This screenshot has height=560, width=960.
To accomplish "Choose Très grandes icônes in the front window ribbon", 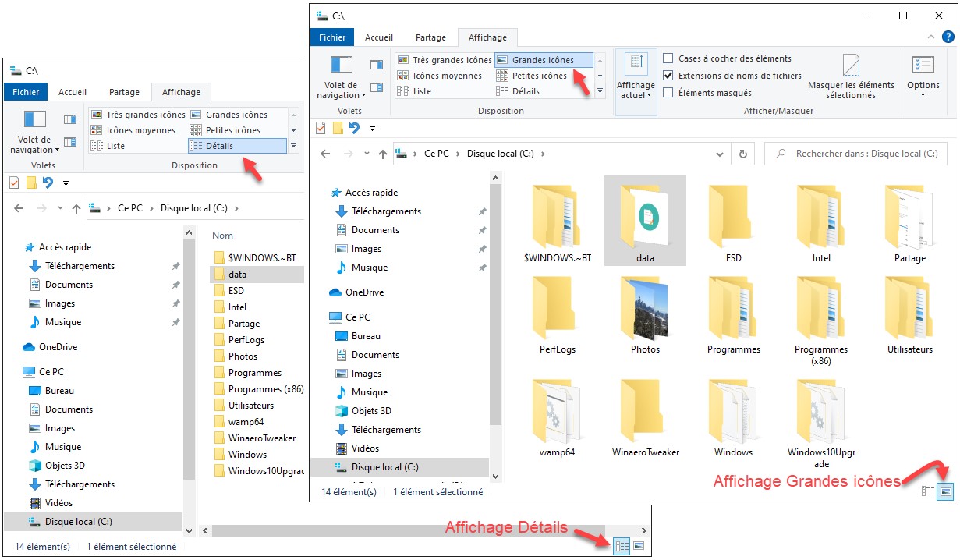I will pos(445,60).
